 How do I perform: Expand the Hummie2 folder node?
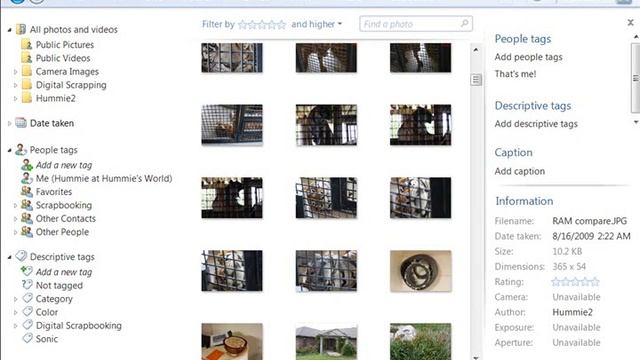(16, 99)
